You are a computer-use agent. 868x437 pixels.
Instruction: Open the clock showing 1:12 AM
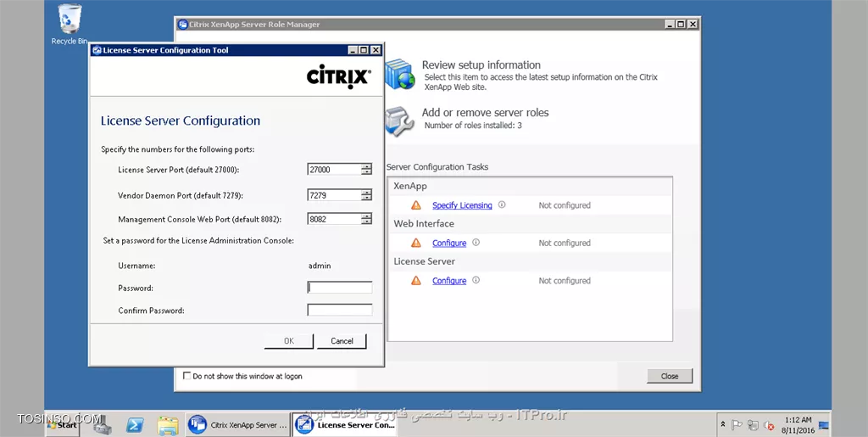pos(798,425)
